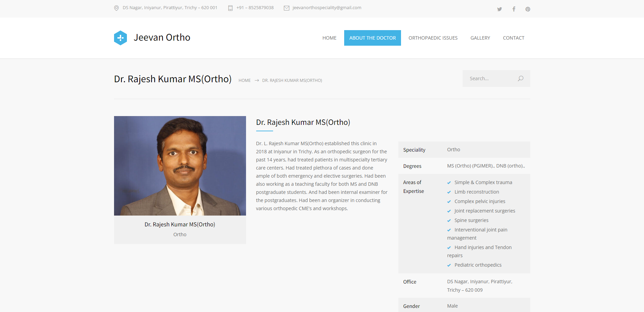The height and width of the screenshot is (312, 644).
Task: Open the Orthopaedic Issues menu
Action: [433, 38]
